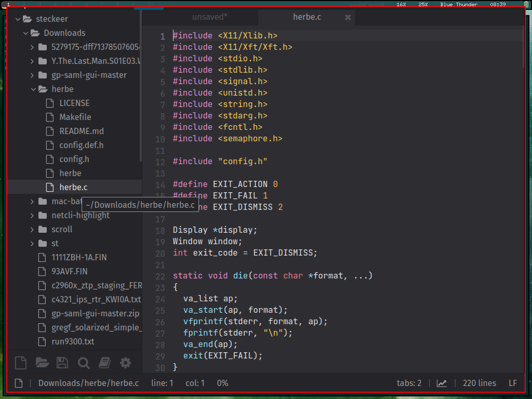Screen dimensions: 532x399
Task: Click the graph icon in status bar
Action: coord(442,383)
